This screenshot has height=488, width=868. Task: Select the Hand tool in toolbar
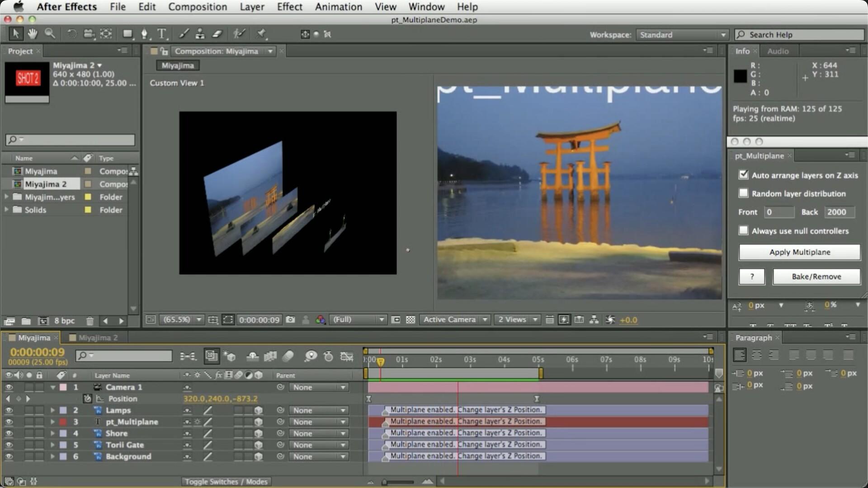coord(33,34)
